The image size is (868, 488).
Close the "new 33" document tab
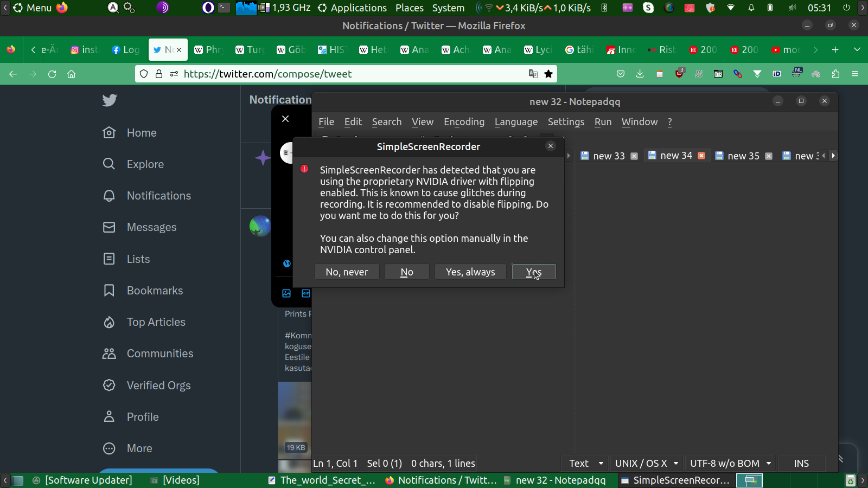point(634,156)
